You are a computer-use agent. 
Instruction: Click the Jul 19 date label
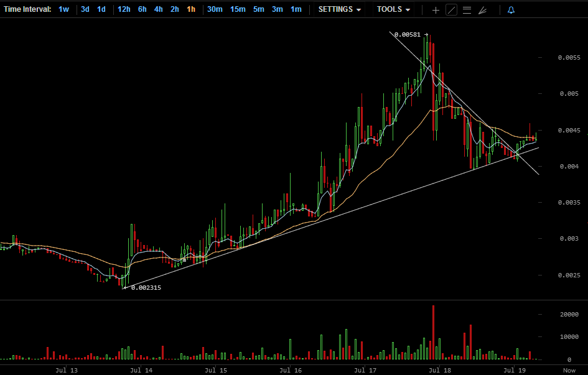pos(515,370)
